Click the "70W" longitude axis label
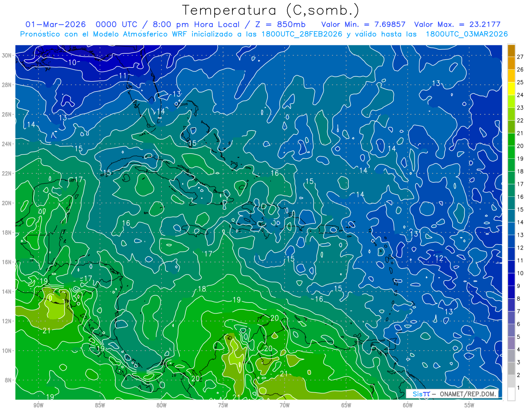532x411 pixels. tap(285, 405)
